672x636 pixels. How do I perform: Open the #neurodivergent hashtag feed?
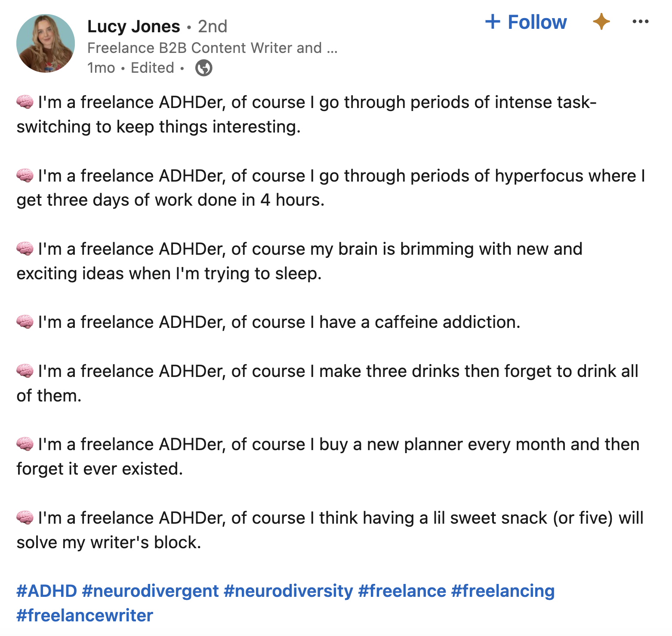point(151,591)
